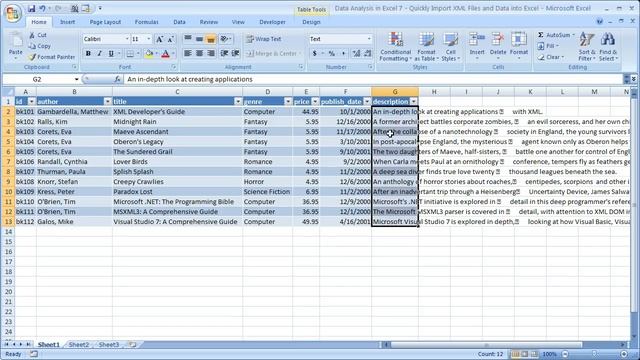Increase font size with Grow Font

pyautogui.click(x=160, y=39)
